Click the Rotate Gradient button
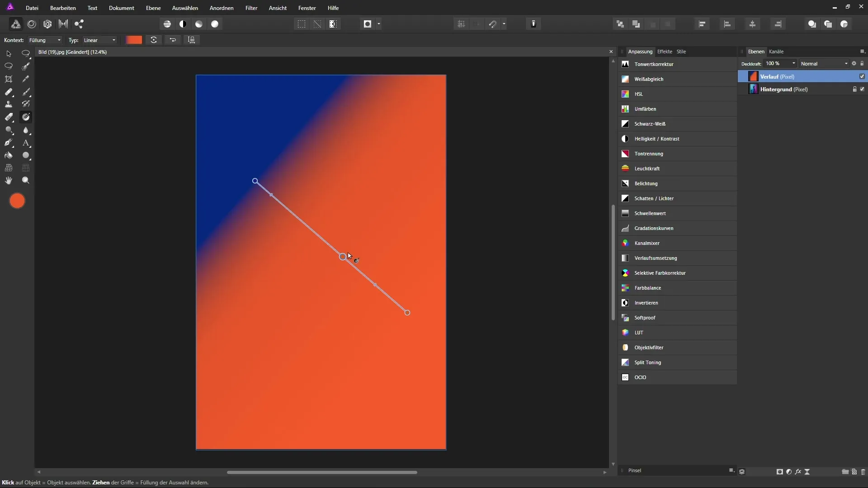The image size is (868, 488). [154, 40]
